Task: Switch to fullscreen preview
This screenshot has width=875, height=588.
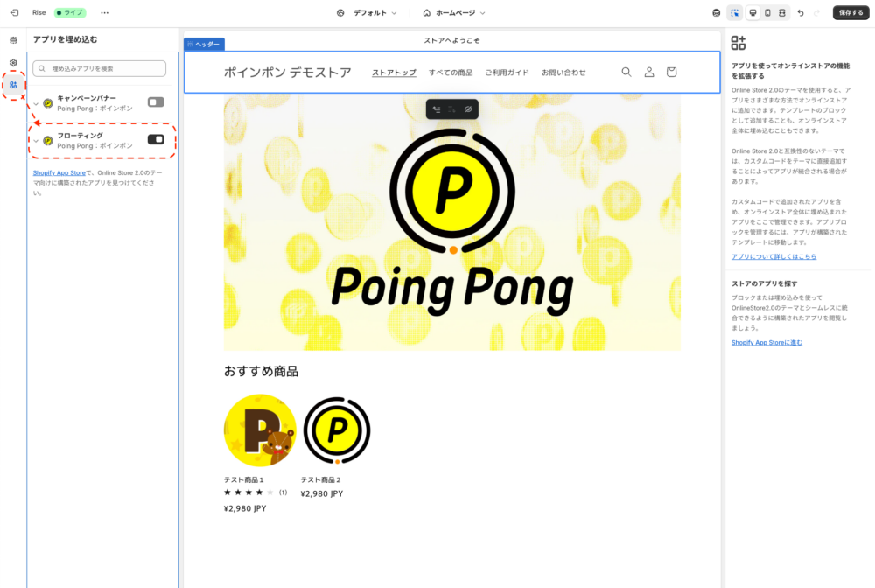Action: [782, 13]
